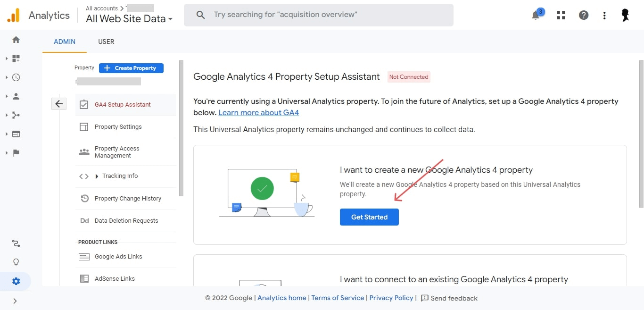Click the Google Analytics logo
644x310 pixels.
point(13,15)
